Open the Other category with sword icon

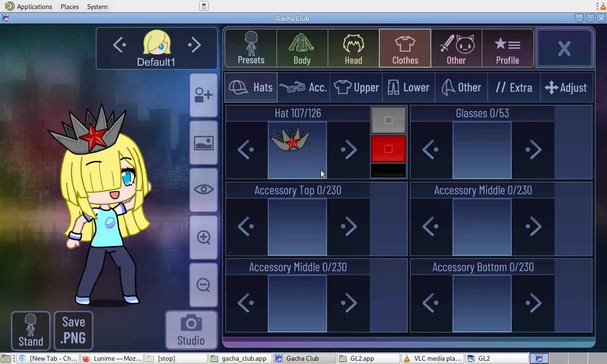pos(456,48)
